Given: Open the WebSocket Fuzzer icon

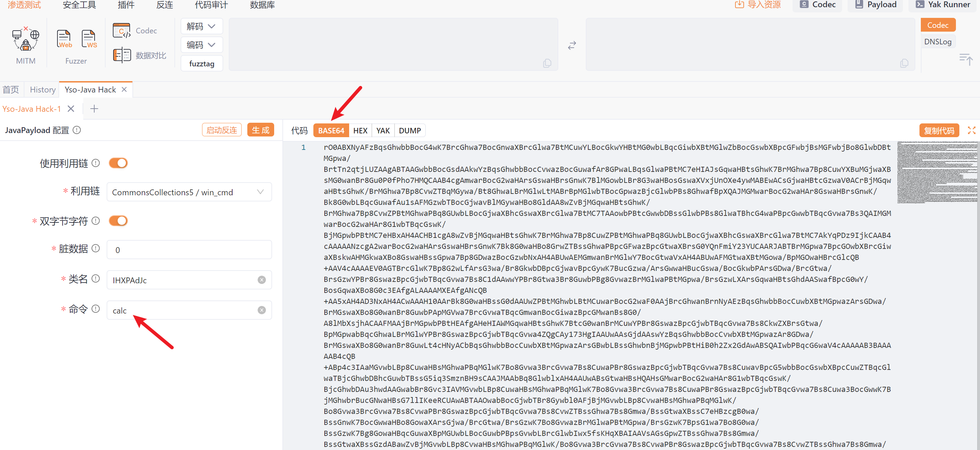Looking at the screenshot, I should click(x=89, y=39).
